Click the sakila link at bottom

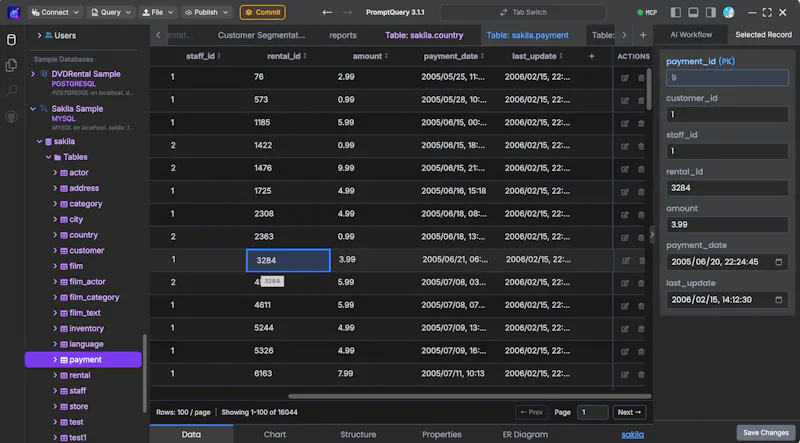tap(633, 435)
